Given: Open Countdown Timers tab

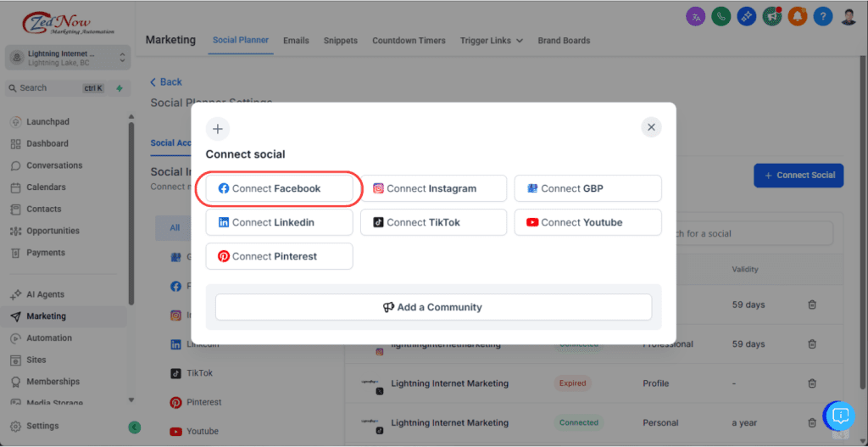Looking at the screenshot, I should pos(409,41).
